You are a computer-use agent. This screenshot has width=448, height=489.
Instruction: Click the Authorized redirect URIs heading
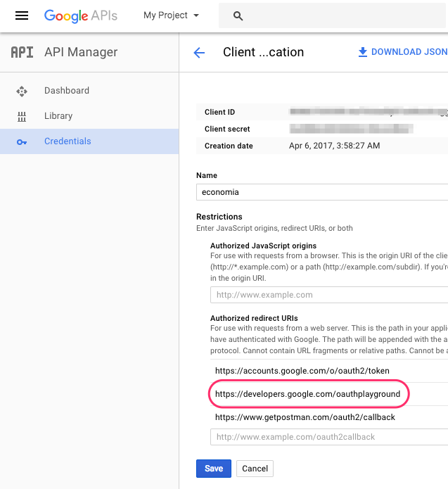tap(254, 318)
